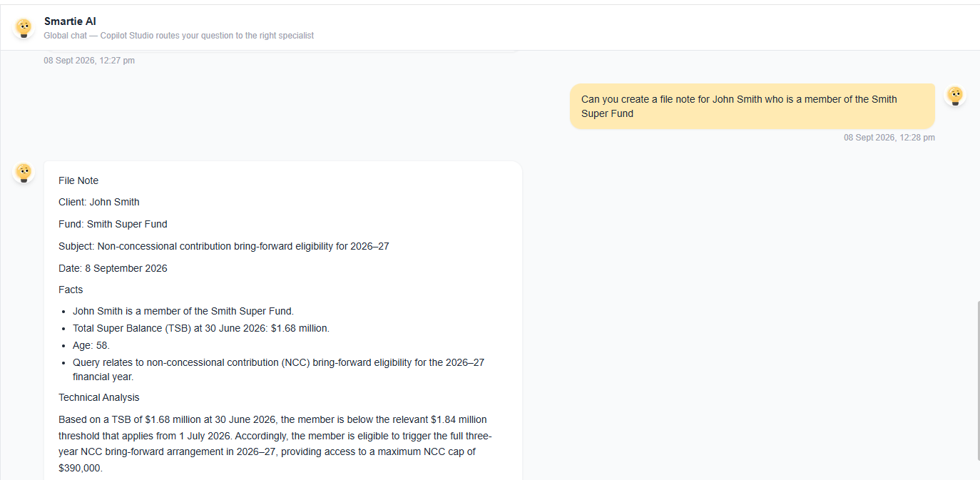Click the Global chat subtitle text
980x480 pixels.
point(178,36)
